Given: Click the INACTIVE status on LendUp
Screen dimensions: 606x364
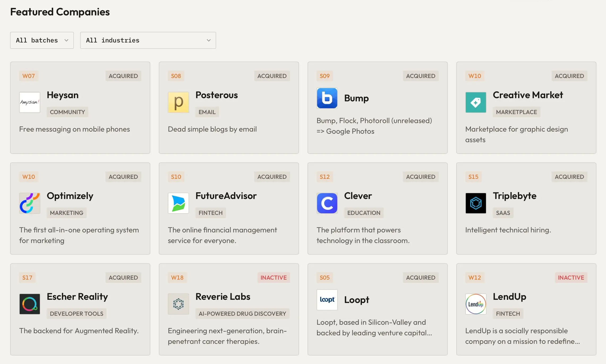Looking at the screenshot, I should click(571, 278).
